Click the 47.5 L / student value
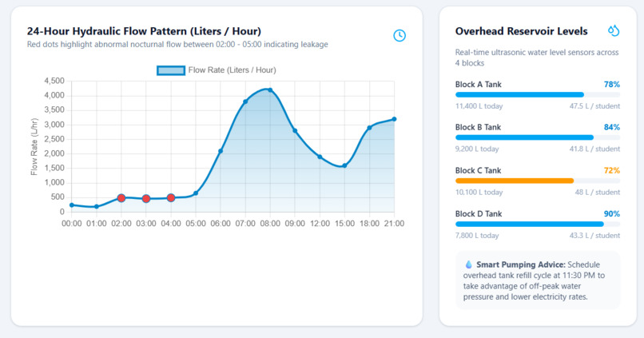The height and width of the screenshot is (338, 644). point(594,106)
